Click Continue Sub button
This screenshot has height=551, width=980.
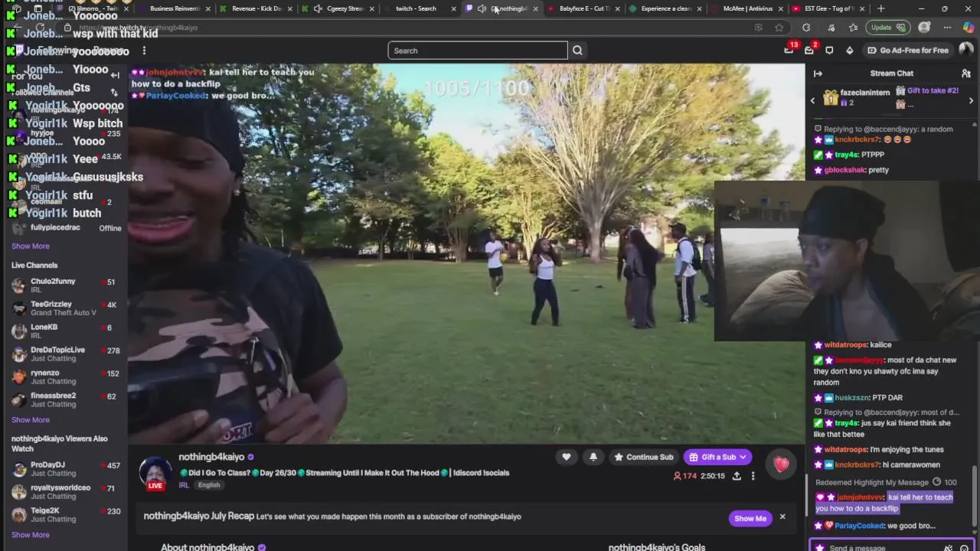pyautogui.click(x=643, y=457)
